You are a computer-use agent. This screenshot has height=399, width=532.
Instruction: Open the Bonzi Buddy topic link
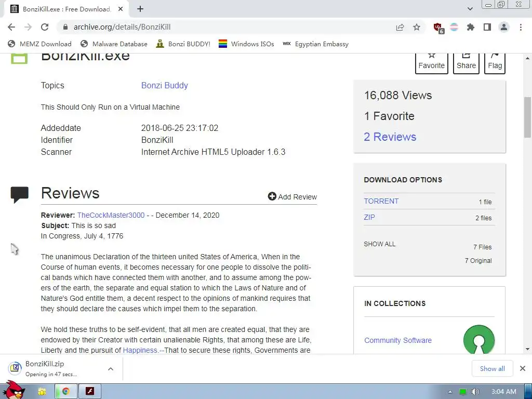(165, 86)
